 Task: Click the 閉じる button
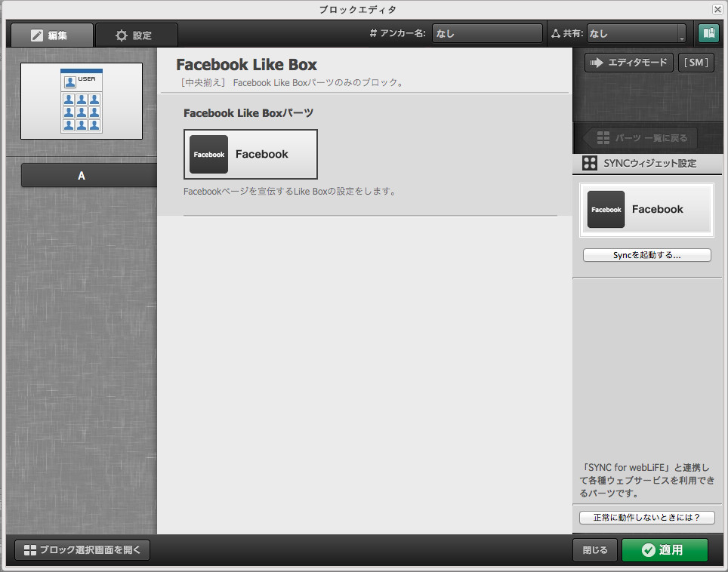[595, 549]
